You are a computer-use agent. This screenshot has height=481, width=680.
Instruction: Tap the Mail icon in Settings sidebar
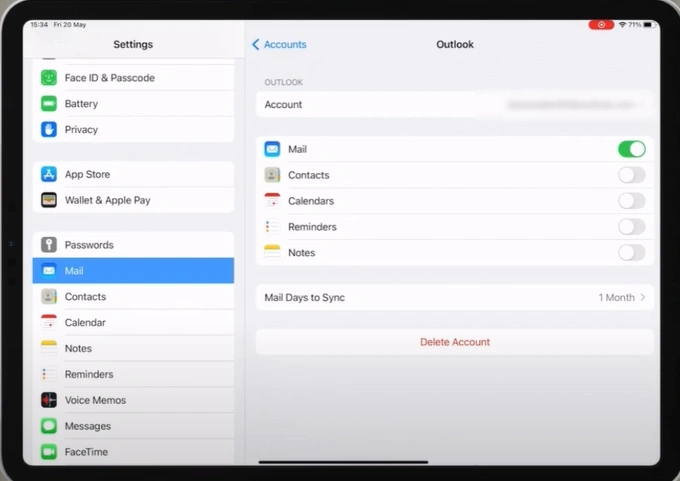(49, 271)
